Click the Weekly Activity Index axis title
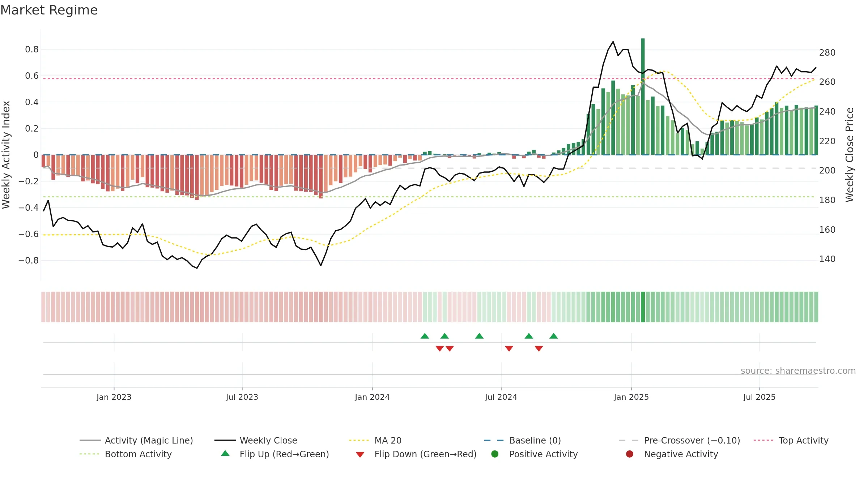The image size is (868, 488). 6,155
